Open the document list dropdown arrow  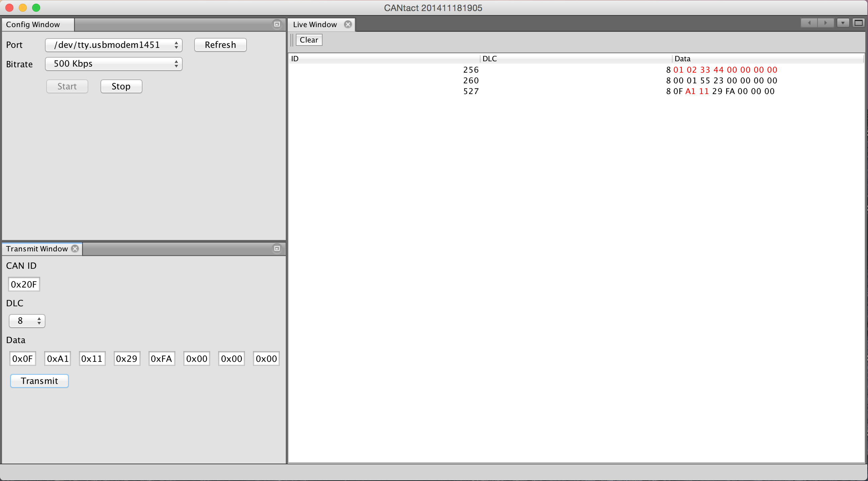click(x=843, y=23)
